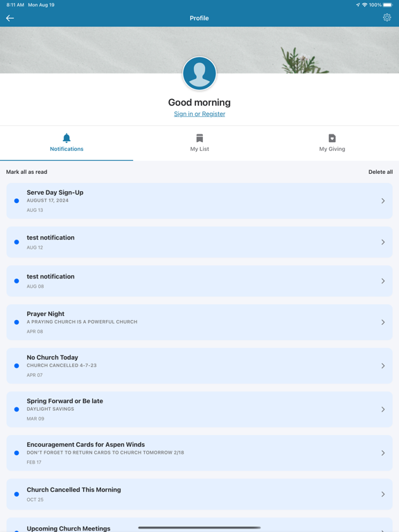Tap unread dot on Serve Day Sign-Up
Screen dimensions: 399x532
[17, 201]
